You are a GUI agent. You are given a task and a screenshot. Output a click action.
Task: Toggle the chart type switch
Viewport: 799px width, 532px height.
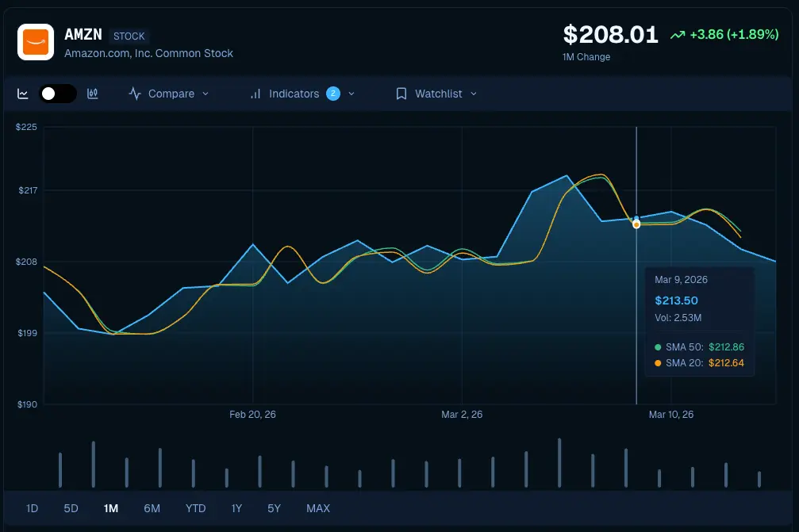pos(58,94)
